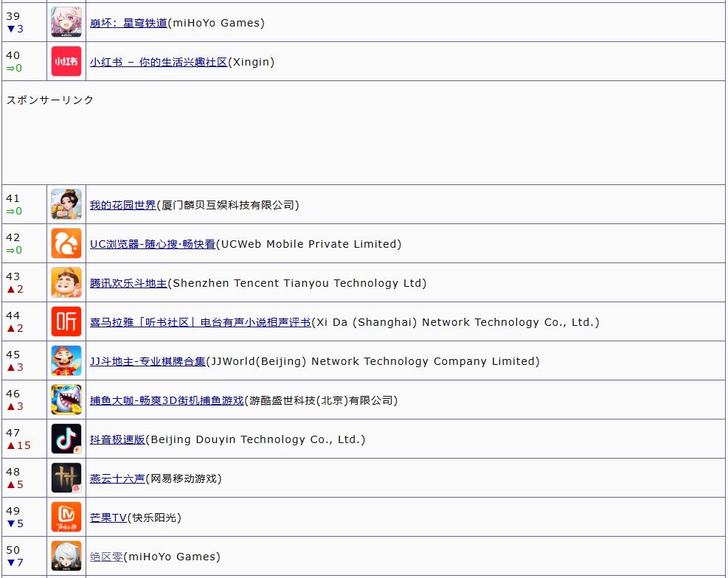Open the 喜马拉雅「听书社区」link

pyautogui.click(x=201, y=322)
